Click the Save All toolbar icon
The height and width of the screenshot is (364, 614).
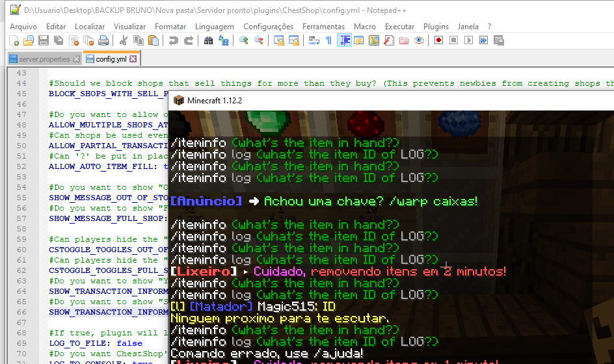(x=59, y=40)
